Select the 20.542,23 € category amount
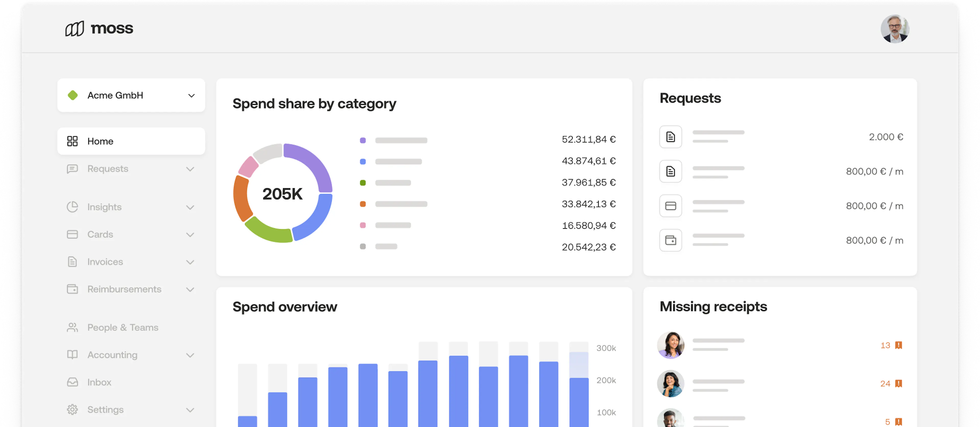Screen dimensions: 980x427 coord(589,247)
